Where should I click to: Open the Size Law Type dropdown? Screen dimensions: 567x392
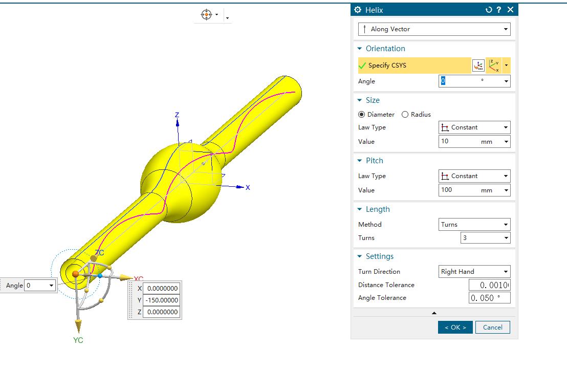coord(474,127)
